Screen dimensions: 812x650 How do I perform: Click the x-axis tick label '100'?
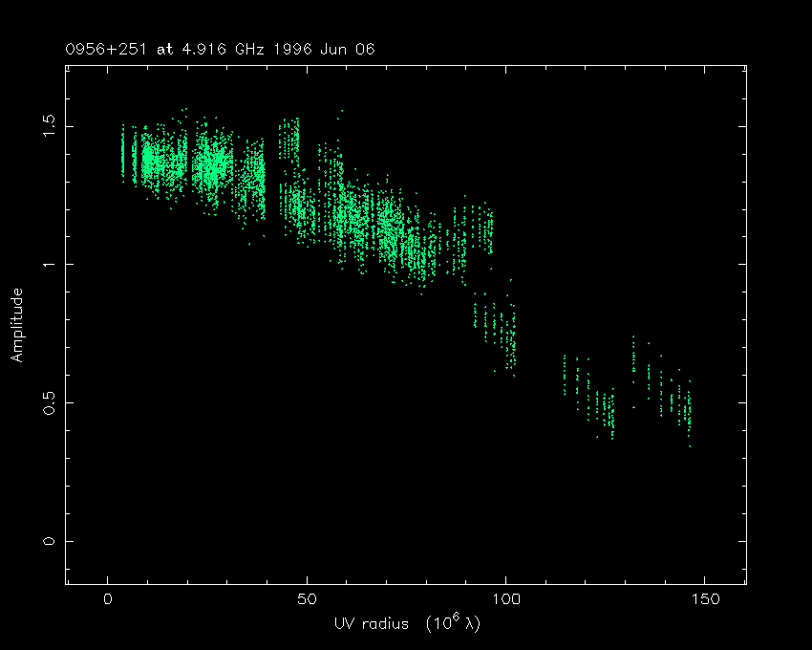click(505, 599)
